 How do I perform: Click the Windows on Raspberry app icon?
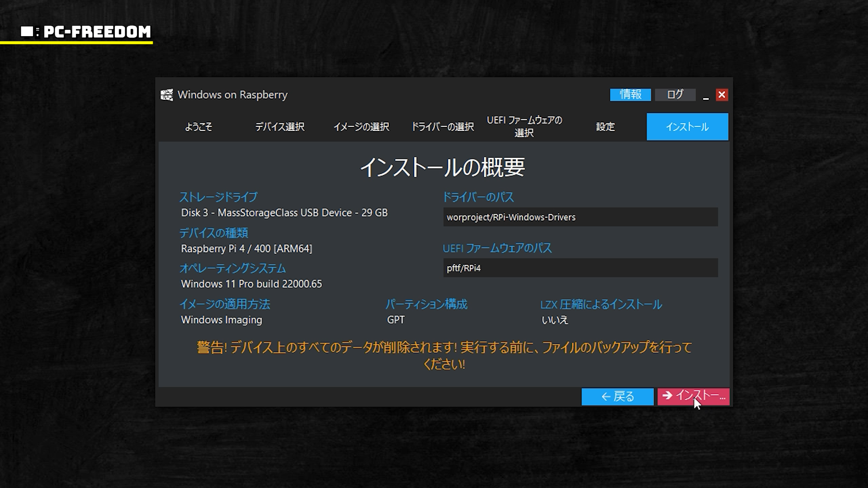167,95
